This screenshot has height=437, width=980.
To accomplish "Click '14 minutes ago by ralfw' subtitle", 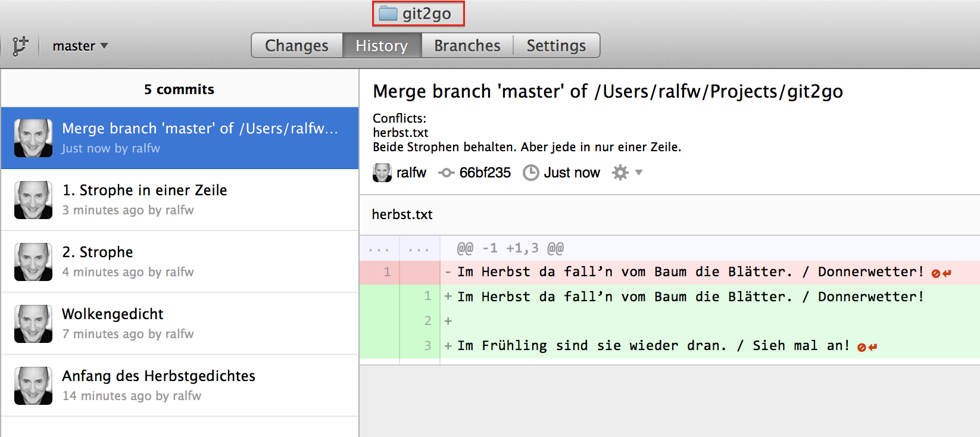I will [132, 396].
